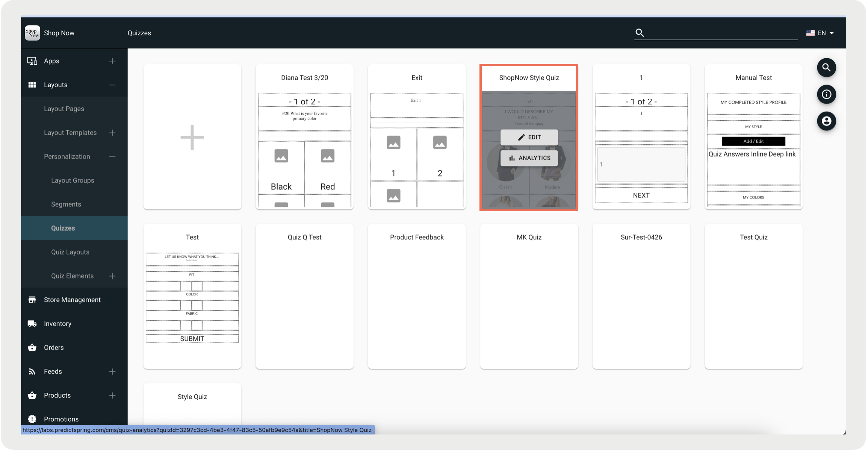Click EDIT on ShopNow Style Quiz

point(529,138)
